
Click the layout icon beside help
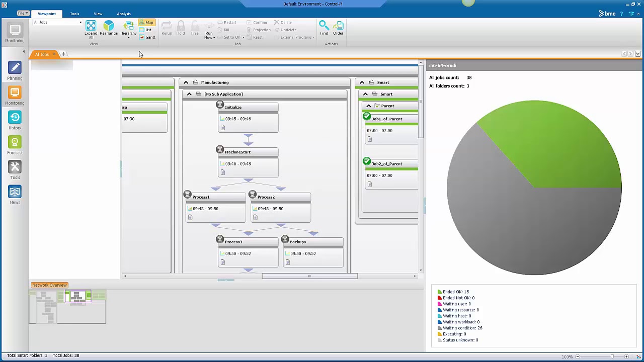coord(631,14)
